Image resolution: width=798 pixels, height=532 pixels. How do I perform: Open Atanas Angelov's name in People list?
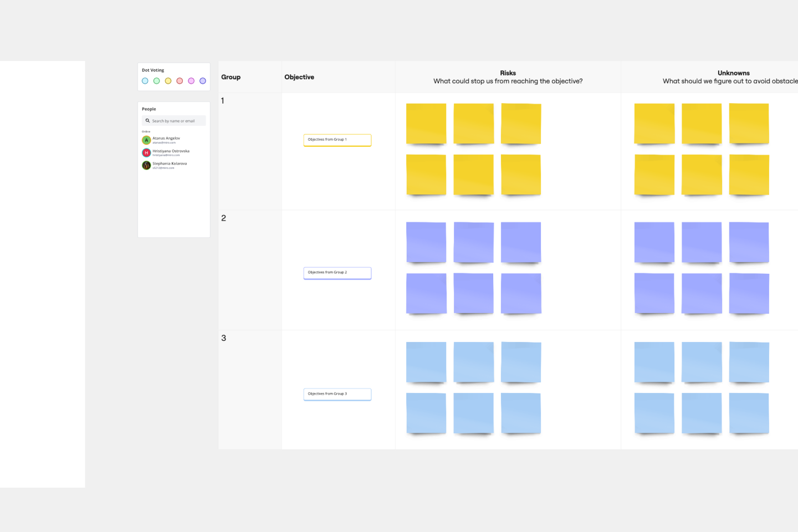pos(166,139)
